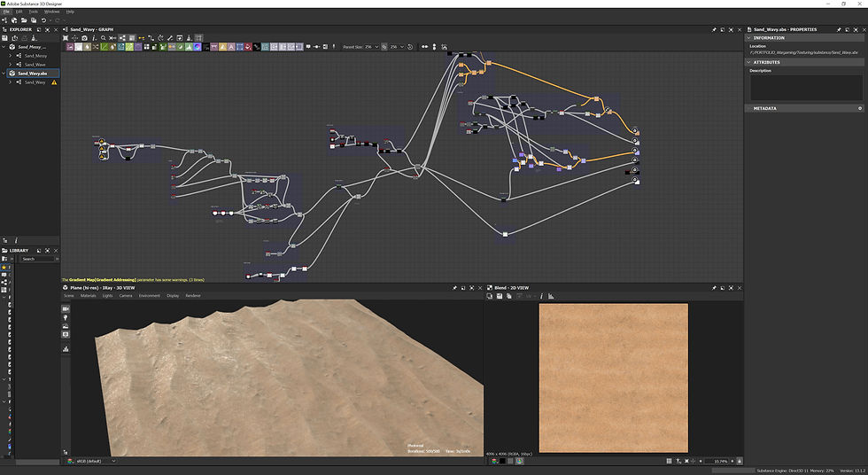Viewport: 868px width, 475px height.
Task: Click the save image icon in 2D View
Action: [500, 296]
